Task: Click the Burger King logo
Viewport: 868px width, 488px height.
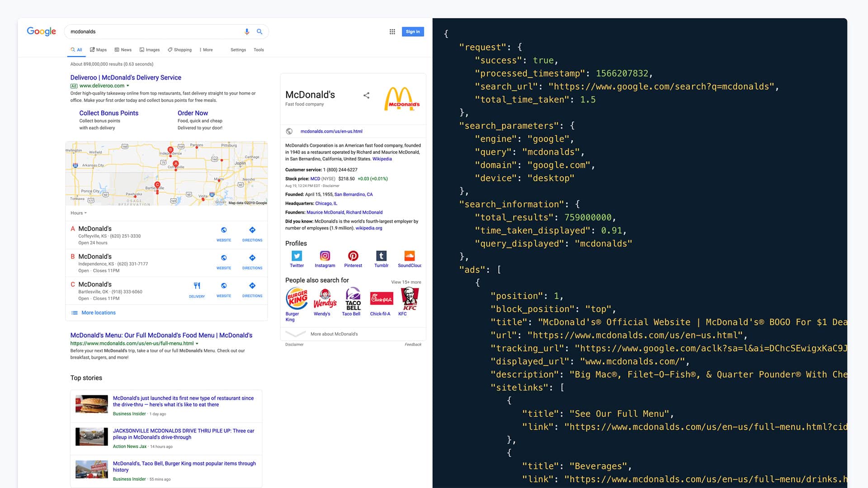Action: click(x=297, y=298)
